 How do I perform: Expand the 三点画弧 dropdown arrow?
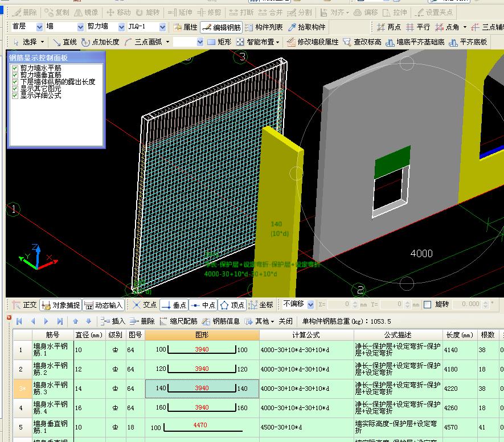[x=167, y=42]
